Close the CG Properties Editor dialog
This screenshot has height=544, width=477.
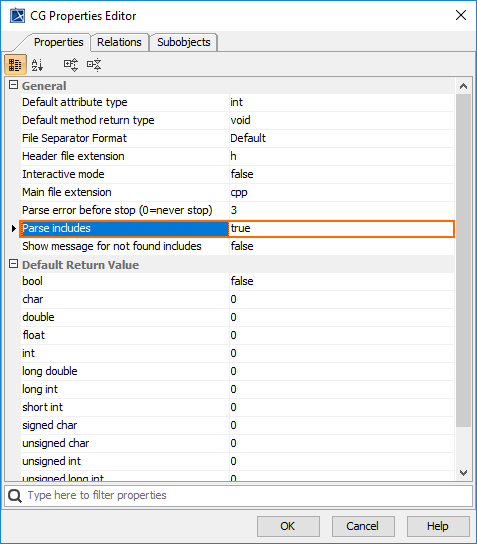point(461,15)
